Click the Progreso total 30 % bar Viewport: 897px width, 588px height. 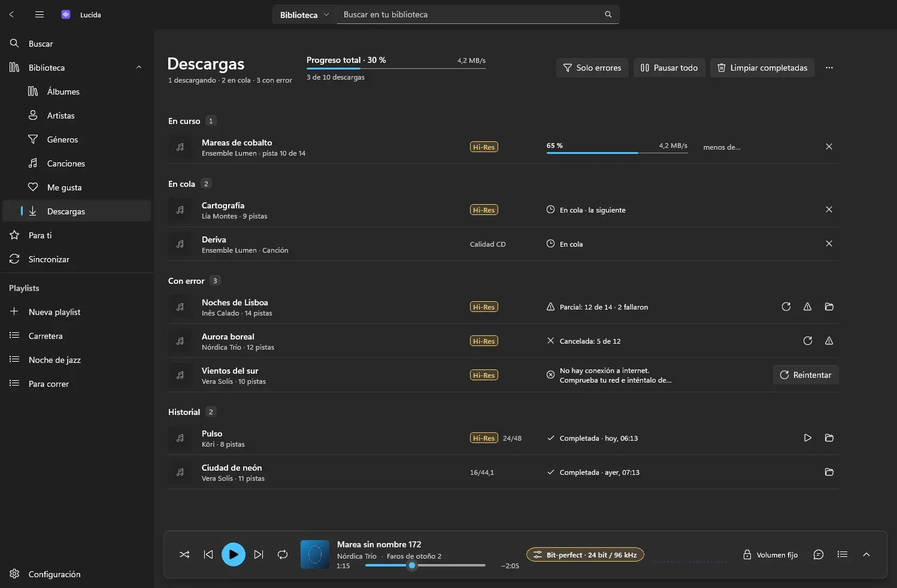tap(396, 68)
